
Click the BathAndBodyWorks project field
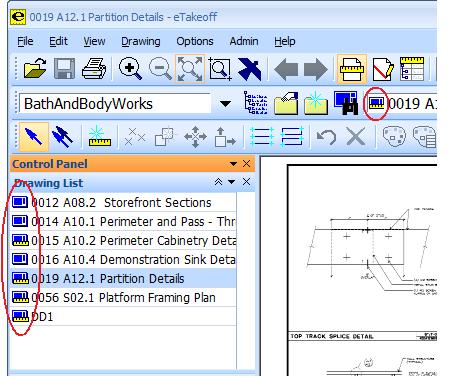tap(115, 104)
